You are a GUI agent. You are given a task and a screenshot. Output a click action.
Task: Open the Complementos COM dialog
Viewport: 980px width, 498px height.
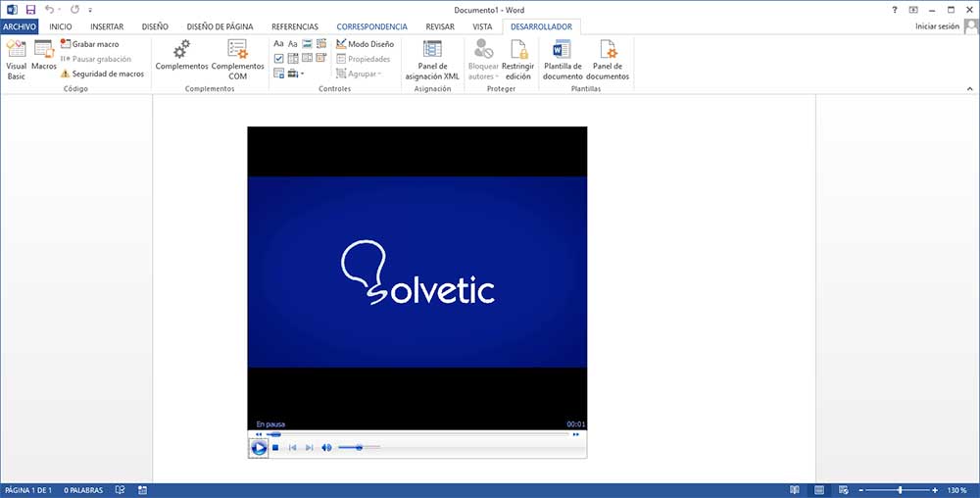237,59
